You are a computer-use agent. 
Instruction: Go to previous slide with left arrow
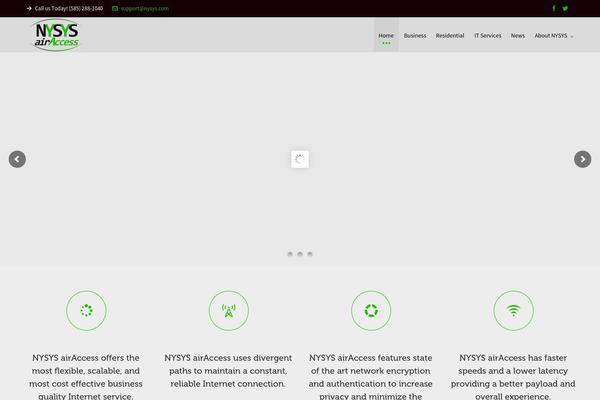(17, 159)
